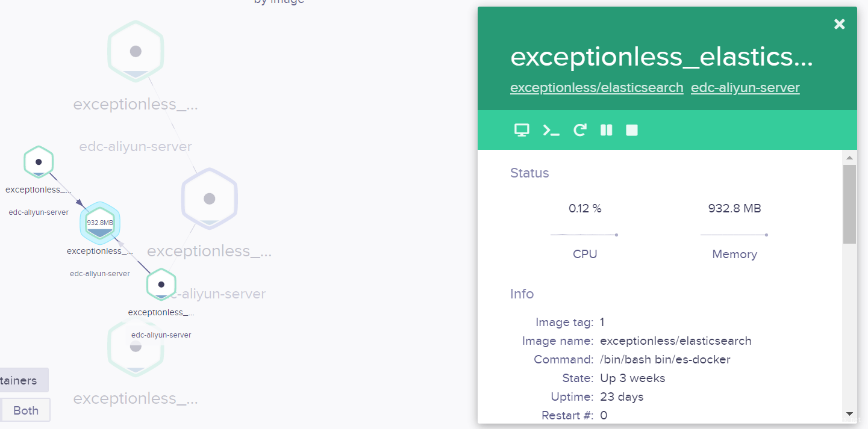The image size is (868, 429).
Task: Click the partially visible containers button
Action: pos(23,380)
